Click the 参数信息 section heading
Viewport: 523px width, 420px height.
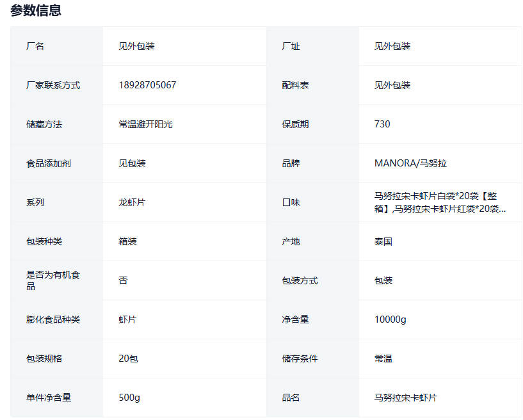pyautogui.click(x=36, y=10)
